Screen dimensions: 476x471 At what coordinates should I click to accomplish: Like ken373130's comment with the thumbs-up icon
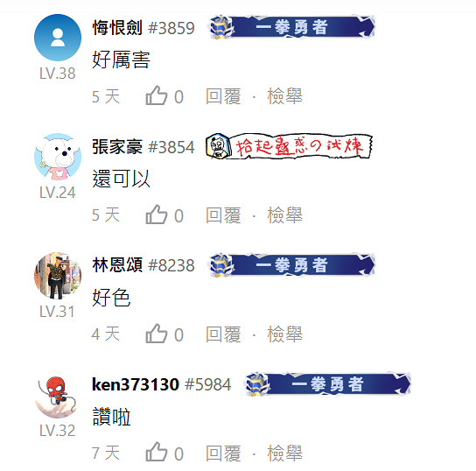pos(157,452)
